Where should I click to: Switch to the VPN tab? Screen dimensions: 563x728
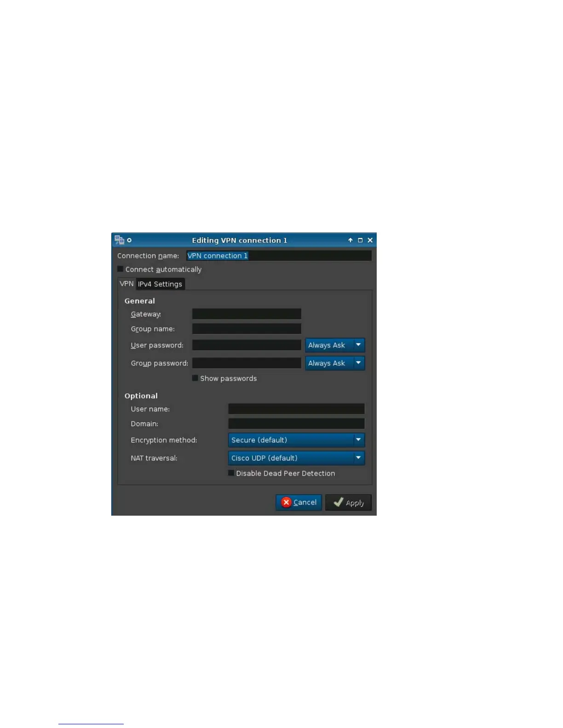point(126,284)
